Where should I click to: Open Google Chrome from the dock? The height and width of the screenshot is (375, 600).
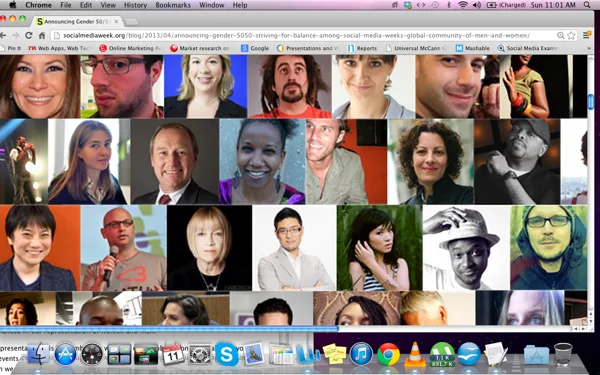coord(388,354)
